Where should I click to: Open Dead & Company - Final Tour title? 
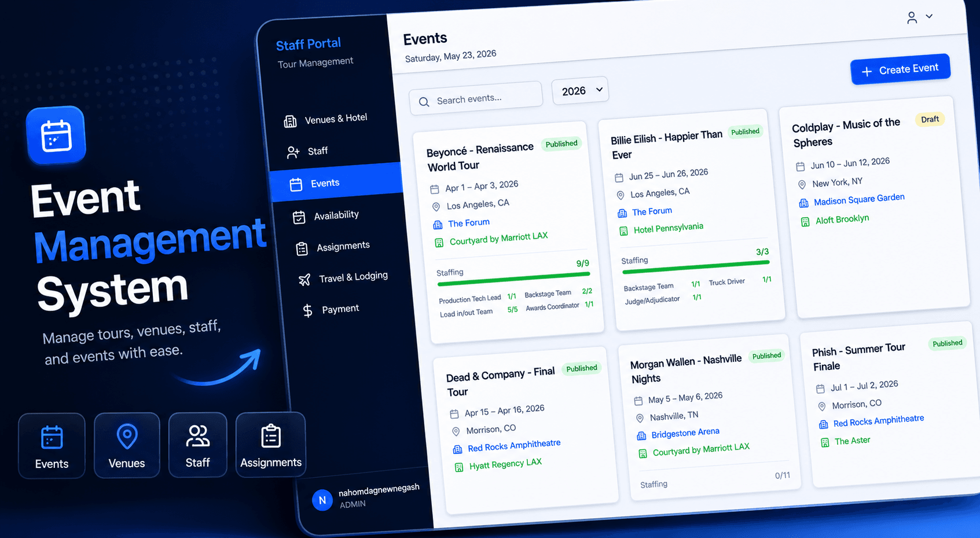(500, 383)
